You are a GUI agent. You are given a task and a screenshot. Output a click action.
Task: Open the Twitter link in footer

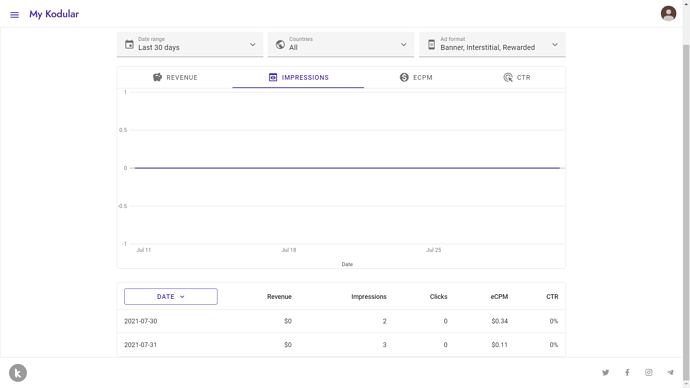point(606,373)
